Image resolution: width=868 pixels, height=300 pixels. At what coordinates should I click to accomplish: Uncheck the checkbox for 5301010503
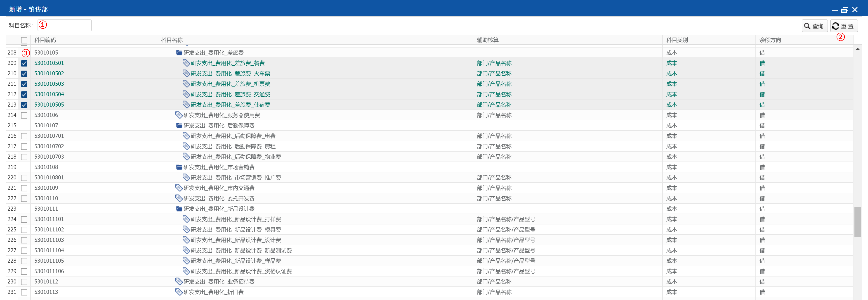24,84
